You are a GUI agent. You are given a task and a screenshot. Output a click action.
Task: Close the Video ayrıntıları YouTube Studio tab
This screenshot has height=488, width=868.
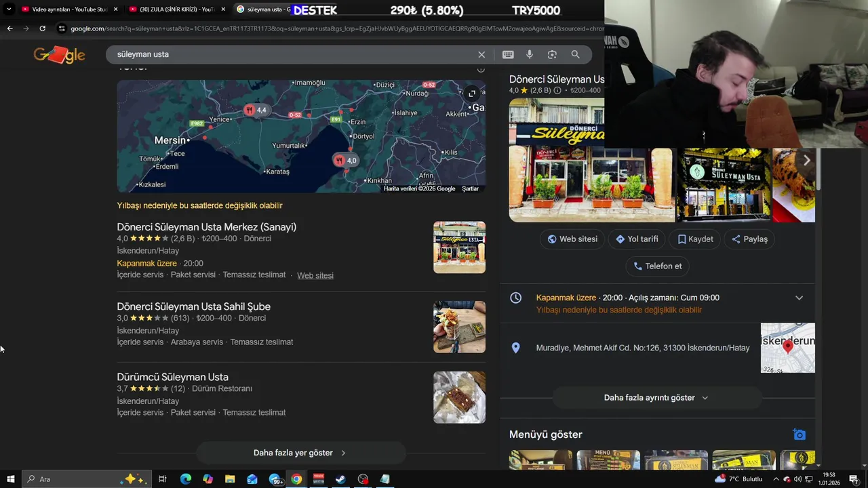tap(116, 9)
